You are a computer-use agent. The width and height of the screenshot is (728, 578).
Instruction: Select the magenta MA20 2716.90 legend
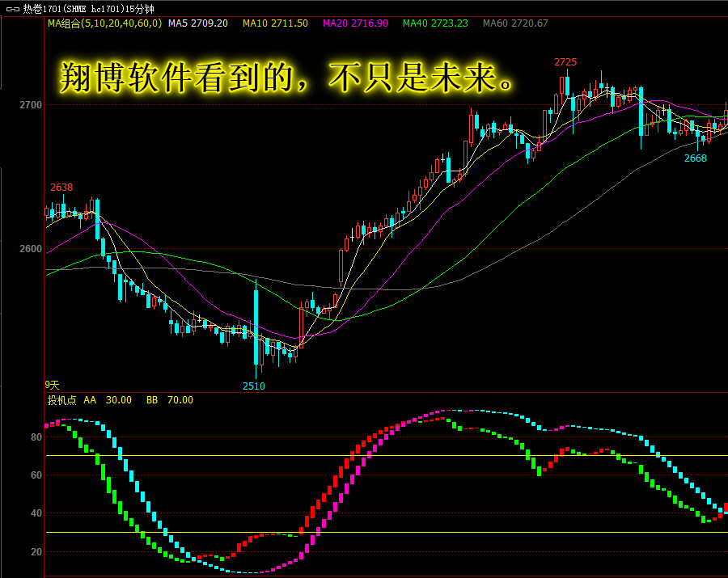click(x=355, y=23)
